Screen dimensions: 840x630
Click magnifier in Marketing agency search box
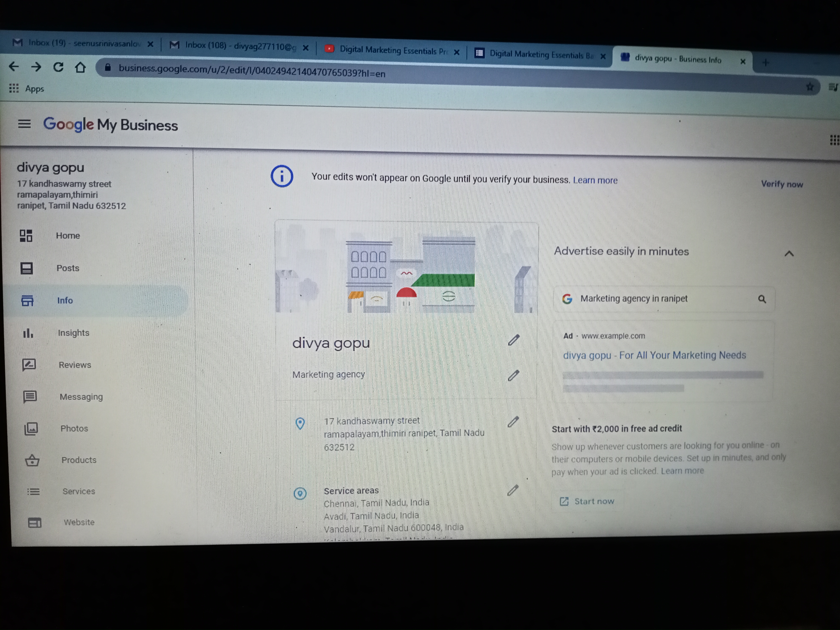coord(762,299)
